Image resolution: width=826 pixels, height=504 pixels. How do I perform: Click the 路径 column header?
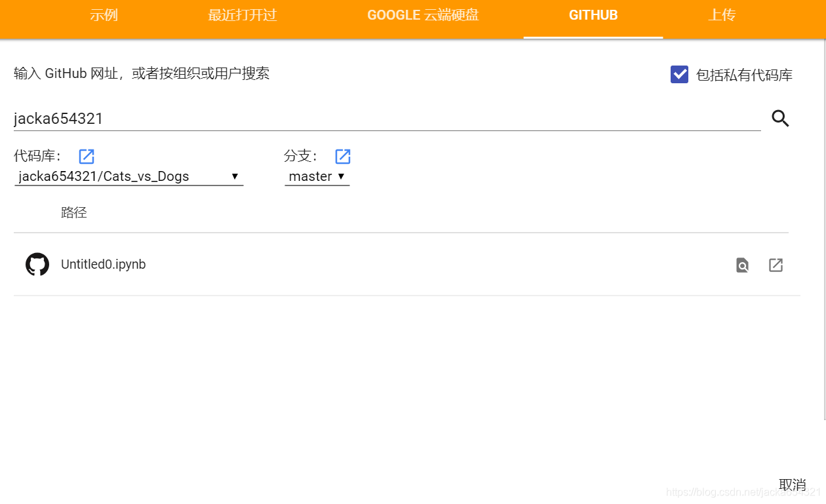(74, 212)
